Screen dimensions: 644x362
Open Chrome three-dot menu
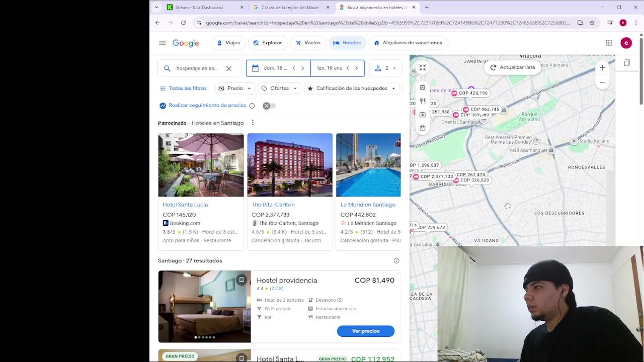636,23
